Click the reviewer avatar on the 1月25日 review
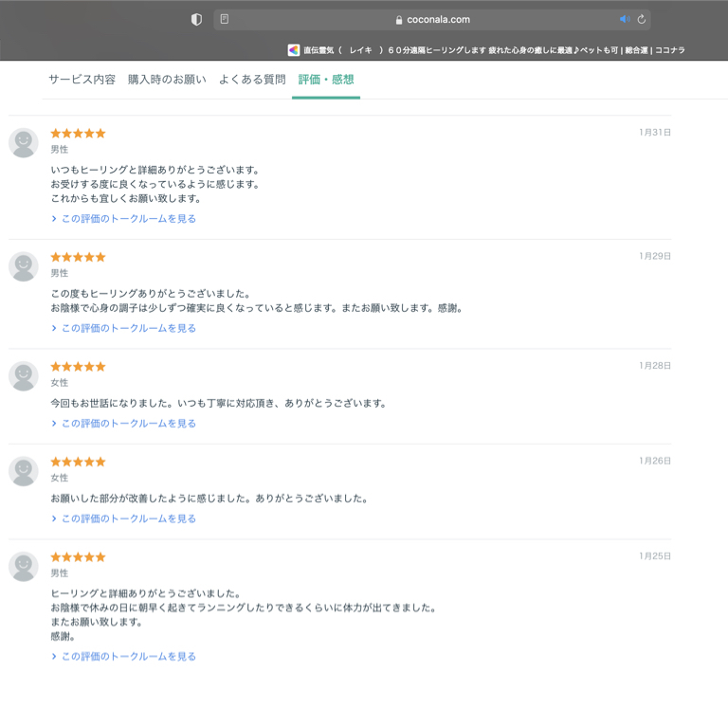 24,567
